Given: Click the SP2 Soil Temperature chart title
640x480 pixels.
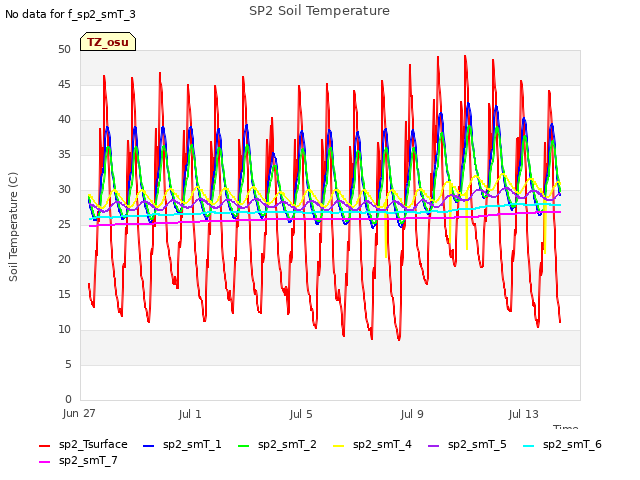Looking at the screenshot, I should coord(319,11).
